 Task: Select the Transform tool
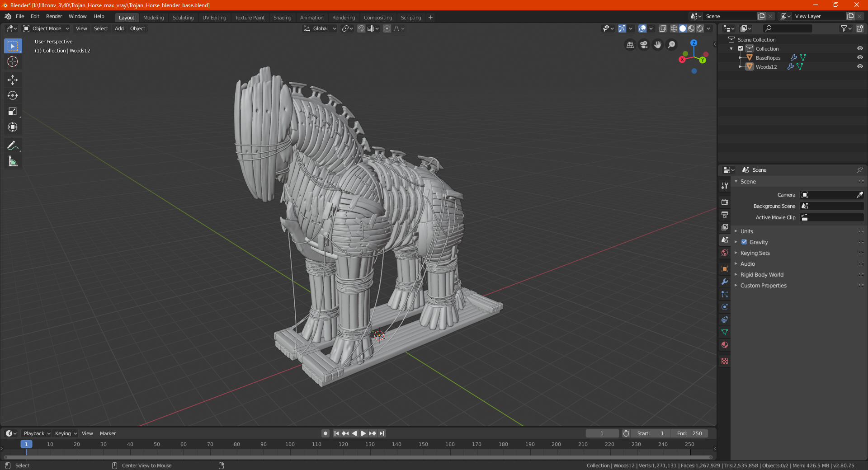point(13,127)
